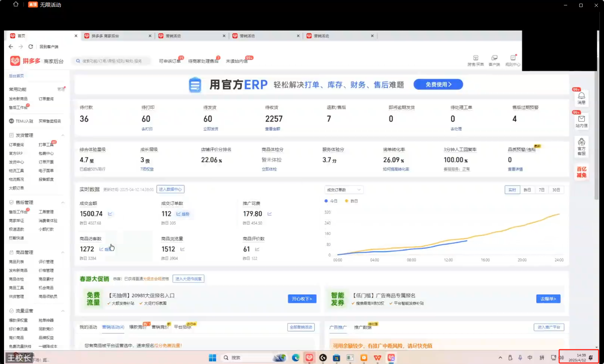Viewport: 604px width, 364px height.
Task: Open the 消息 bell in right sidebar
Action: click(x=581, y=98)
